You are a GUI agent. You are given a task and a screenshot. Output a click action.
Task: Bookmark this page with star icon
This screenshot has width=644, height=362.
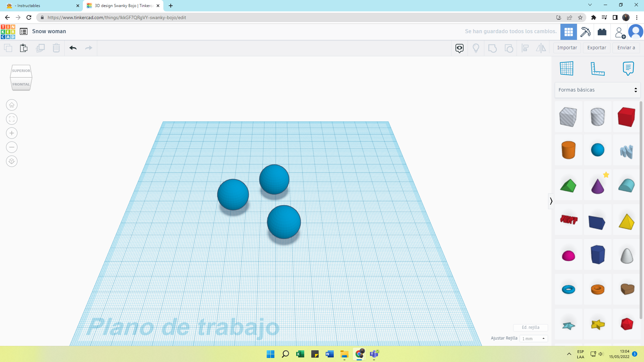[x=580, y=17]
